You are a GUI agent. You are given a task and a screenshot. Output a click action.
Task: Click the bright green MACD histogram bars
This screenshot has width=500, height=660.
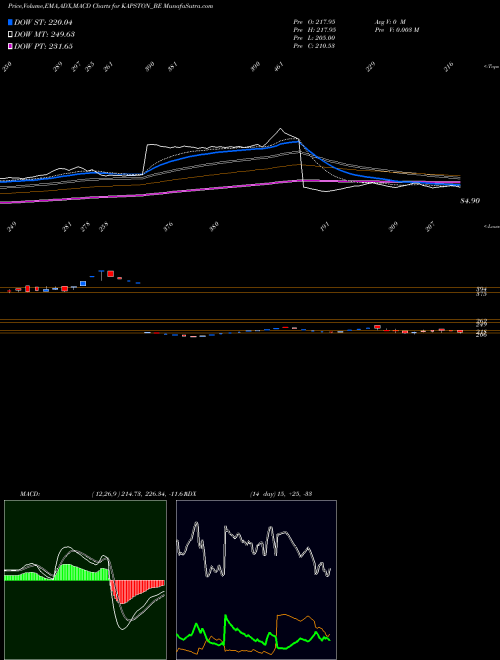57,573
